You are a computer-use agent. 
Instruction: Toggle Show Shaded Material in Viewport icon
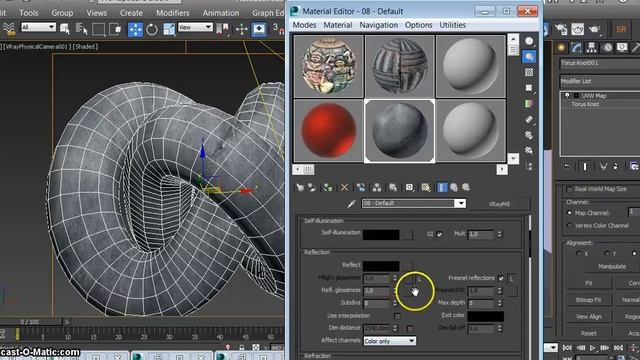point(426,187)
